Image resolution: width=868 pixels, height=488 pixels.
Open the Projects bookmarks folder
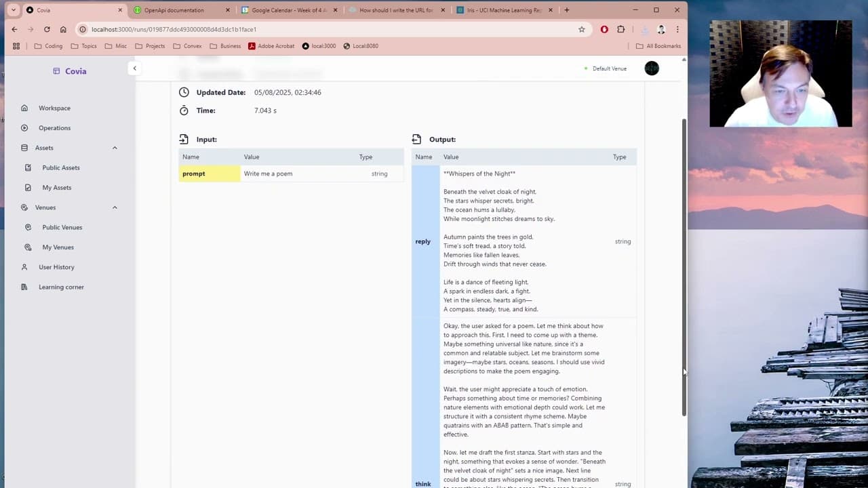(150, 46)
